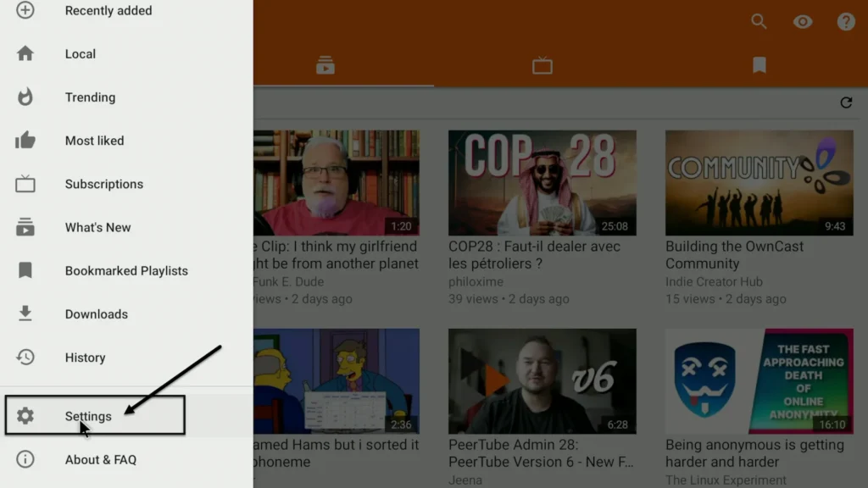Viewport: 868px width, 488px height.
Task: Open channel Jeena
Action: [x=465, y=480]
